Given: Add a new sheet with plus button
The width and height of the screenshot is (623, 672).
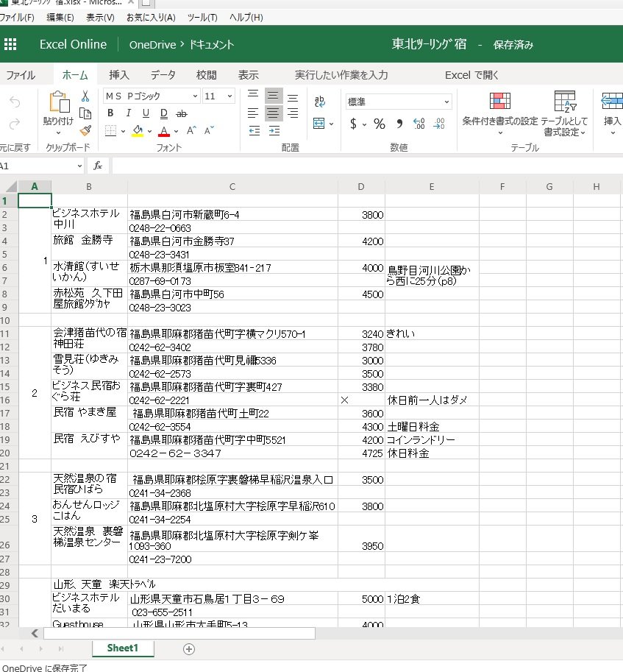Looking at the screenshot, I should [x=189, y=649].
